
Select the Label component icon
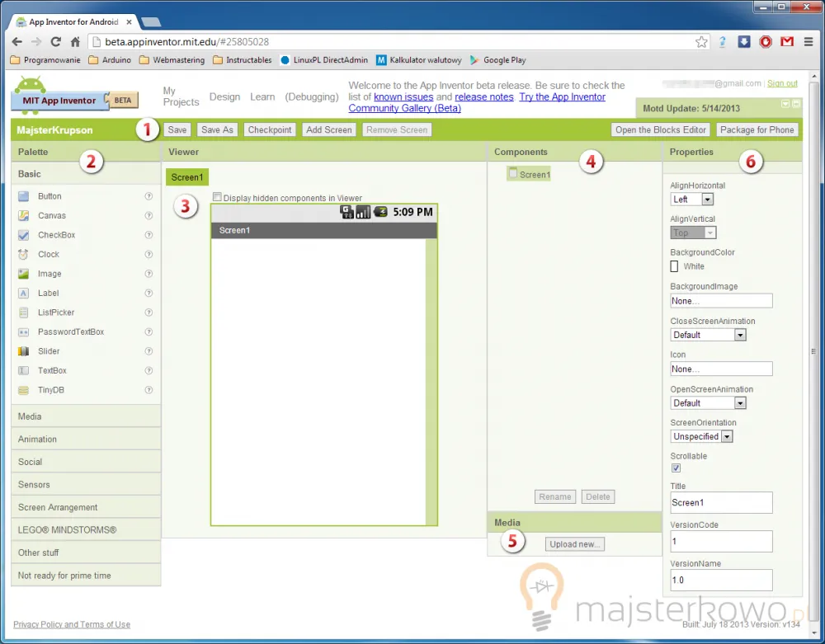click(23, 294)
